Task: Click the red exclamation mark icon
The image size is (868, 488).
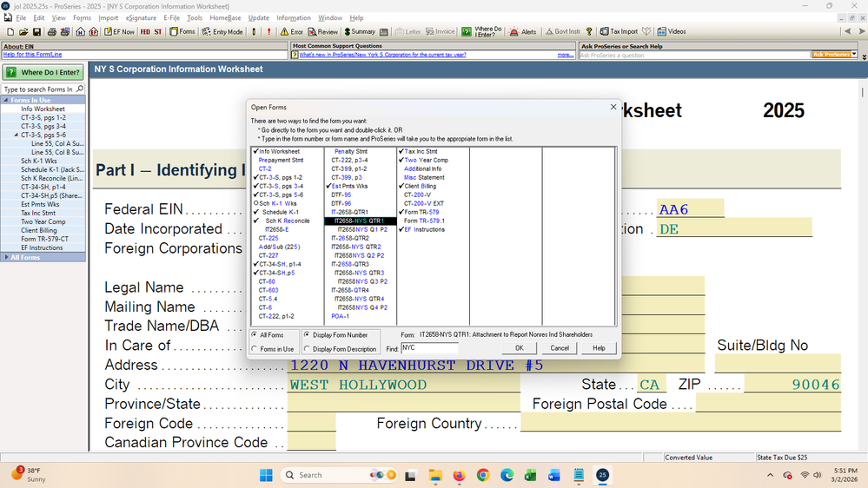Action: [x=269, y=32]
